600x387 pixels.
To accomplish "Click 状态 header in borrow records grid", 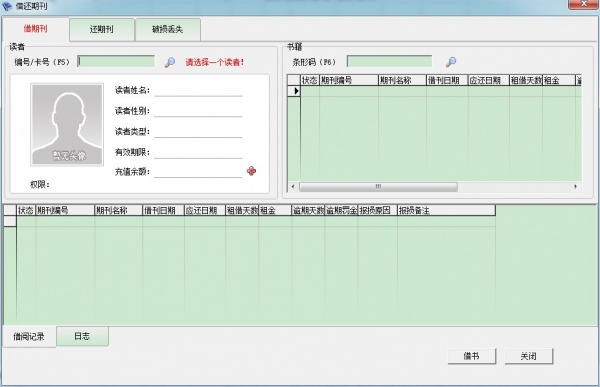I will click(26, 211).
